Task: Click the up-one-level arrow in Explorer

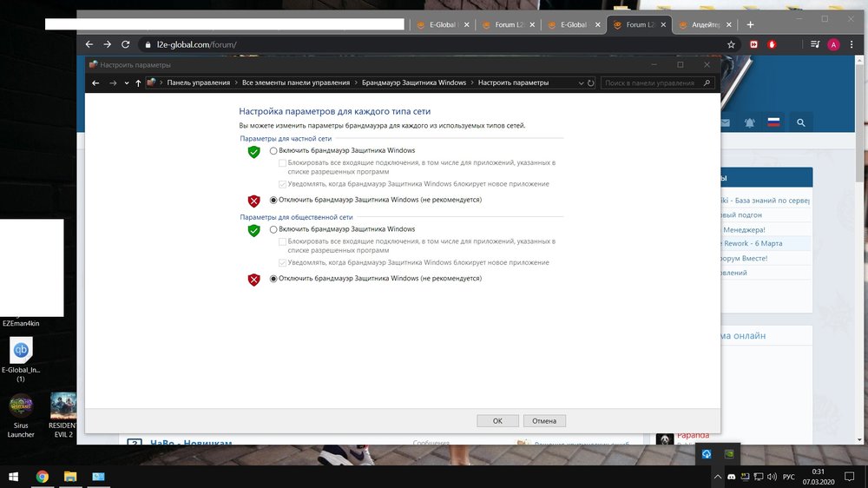Action: pos(138,83)
